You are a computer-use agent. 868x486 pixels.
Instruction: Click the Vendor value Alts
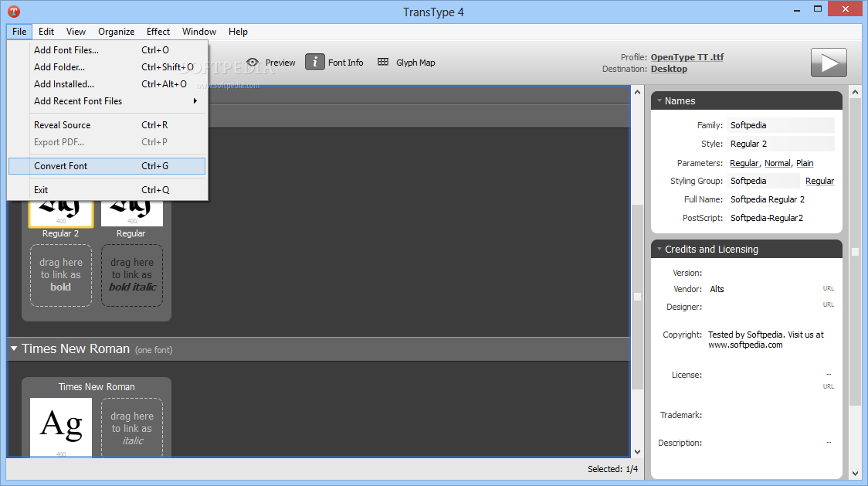click(717, 289)
